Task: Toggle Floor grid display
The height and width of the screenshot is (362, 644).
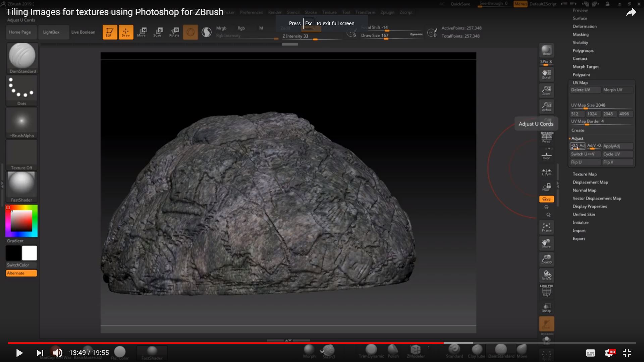Action: tap(546, 155)
